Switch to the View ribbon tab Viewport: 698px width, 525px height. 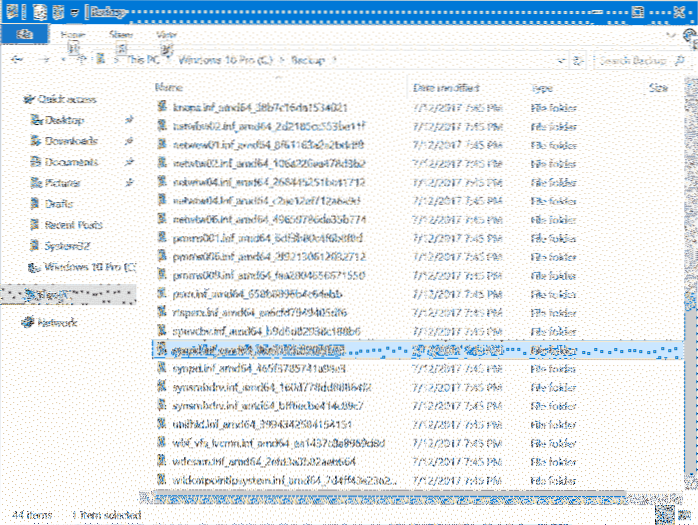click(166, 34)
